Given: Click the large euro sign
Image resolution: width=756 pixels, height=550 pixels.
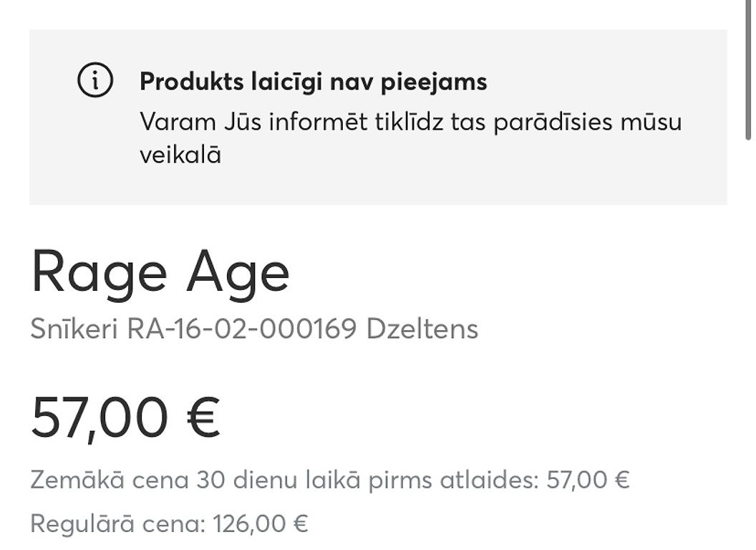Looking at the screenshot, I should pos(203,417).
